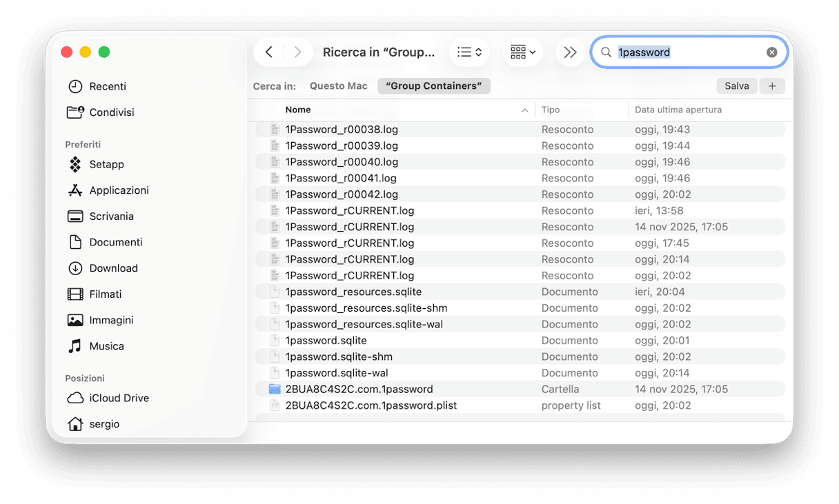The image size is (839, 504).
Task: Open the Recenti sidebar item
Action: click(x=108, y=86)
